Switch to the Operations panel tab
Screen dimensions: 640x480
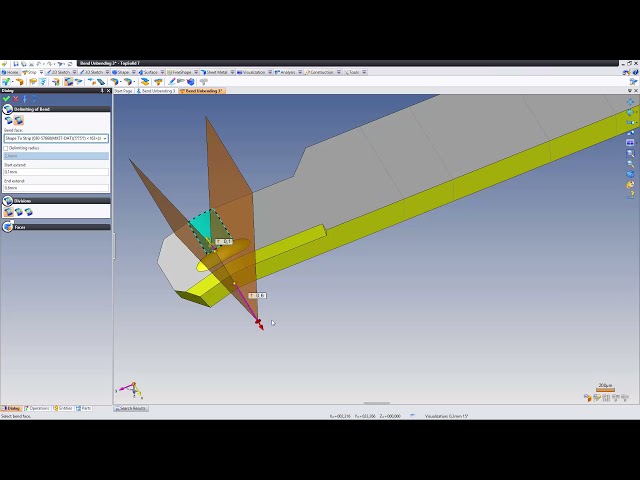pos(39,408)
